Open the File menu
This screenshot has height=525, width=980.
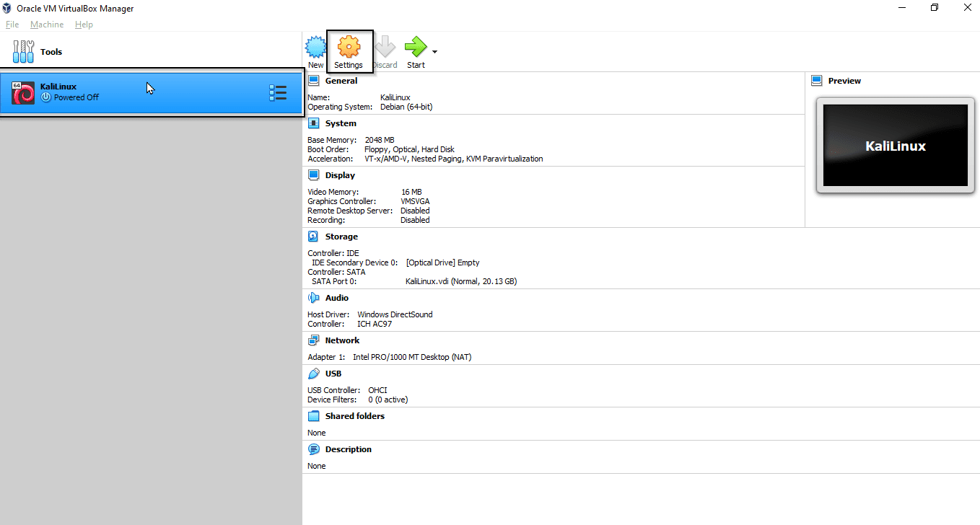point(12,25)
